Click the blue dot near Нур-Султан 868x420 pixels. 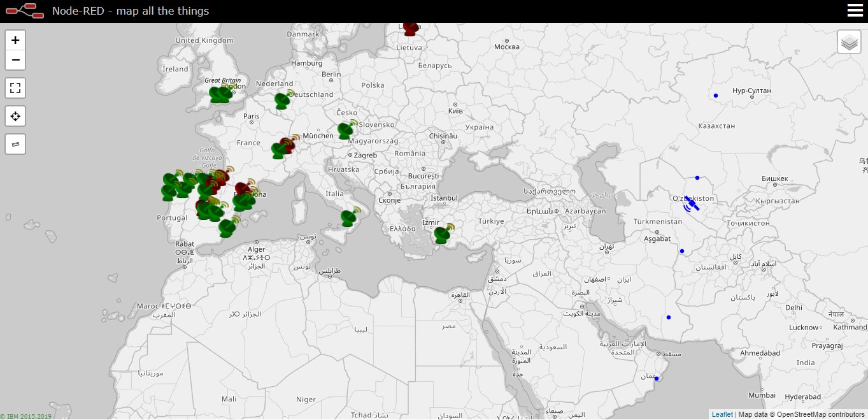click(x=716, y=96)
